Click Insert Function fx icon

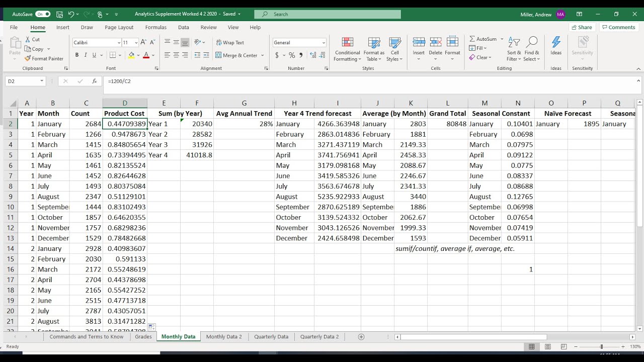94,81
